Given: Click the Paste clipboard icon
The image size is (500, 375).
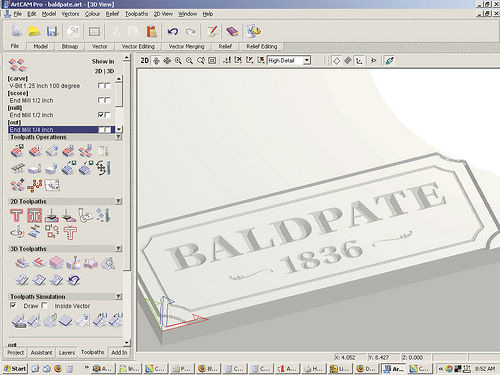Looking at the screenshot, I should click(x=151, y=32).
